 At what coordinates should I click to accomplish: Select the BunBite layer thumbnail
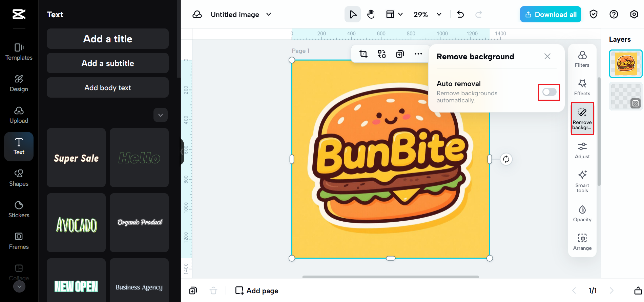coord(625,64)
